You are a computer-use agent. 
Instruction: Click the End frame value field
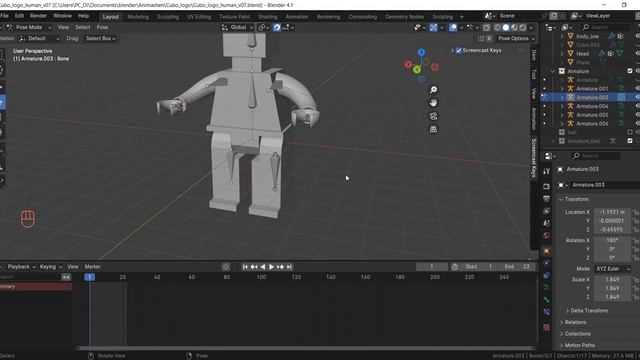(x=518, y=267)
